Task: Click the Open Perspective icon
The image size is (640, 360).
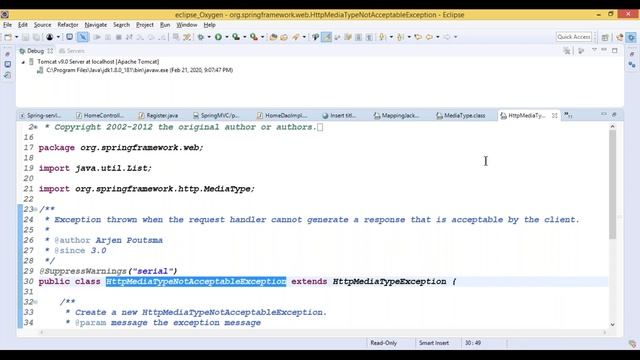Action: (605, 38)
